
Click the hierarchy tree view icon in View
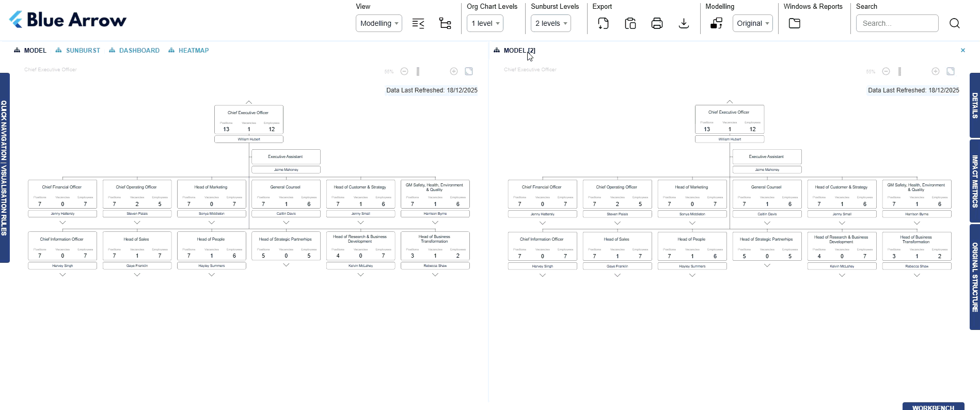point(445,23)
